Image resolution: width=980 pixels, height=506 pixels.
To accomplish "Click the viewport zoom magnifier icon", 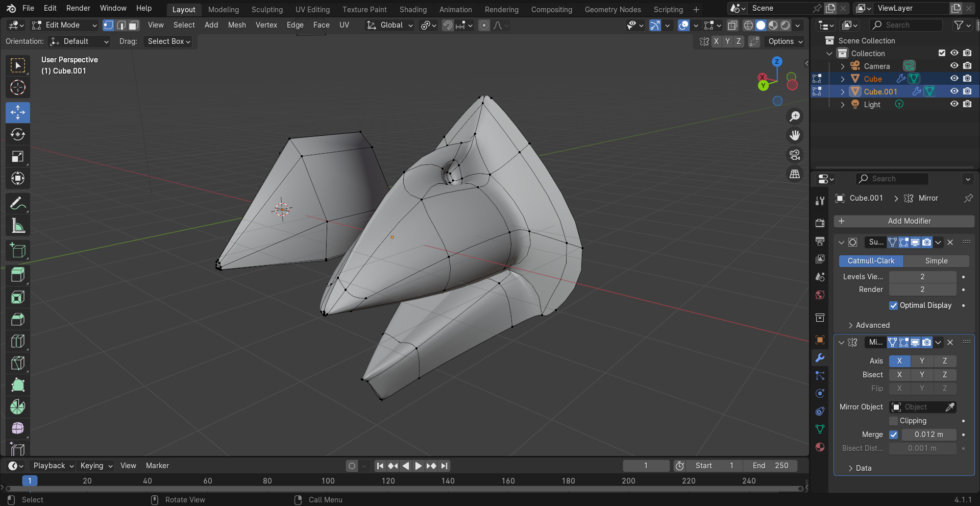I will [795, 116].
